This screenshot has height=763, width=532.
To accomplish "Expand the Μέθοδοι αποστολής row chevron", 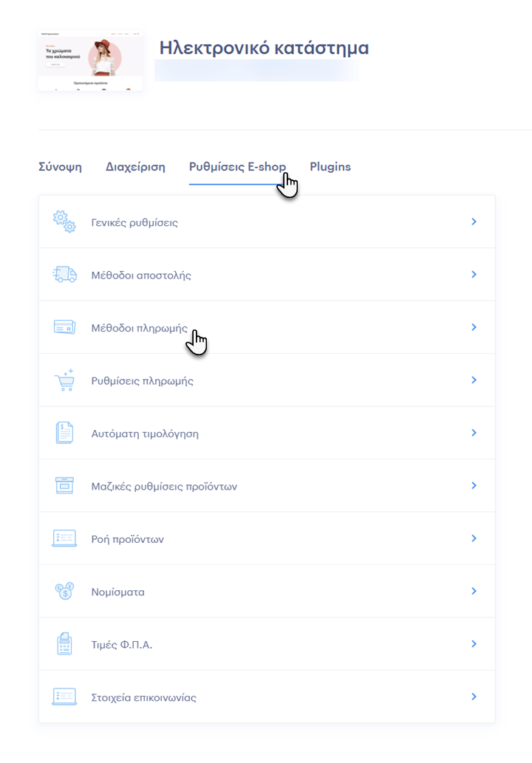I will [474, 275].
